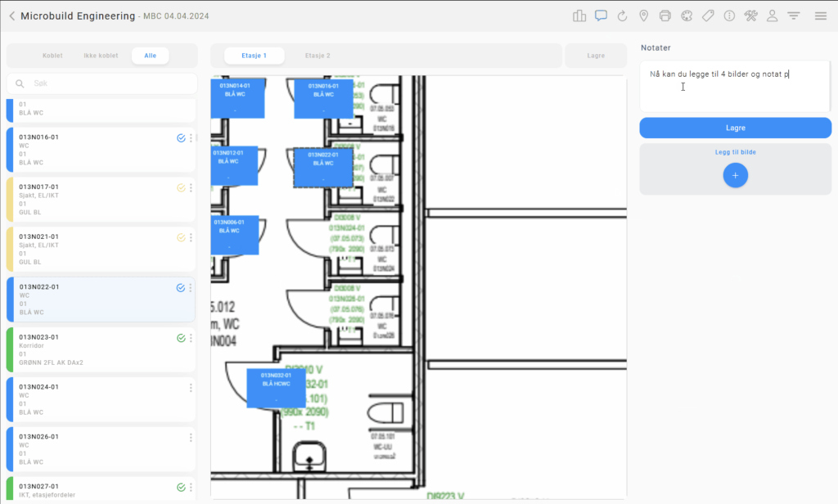
Task: Open the filter lines icon
Action: coord(794,16)
